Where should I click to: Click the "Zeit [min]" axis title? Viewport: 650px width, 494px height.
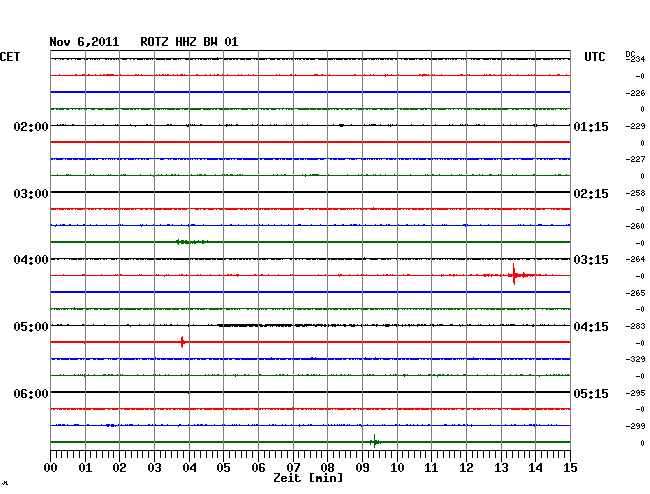pyautogui.click(x=308, y=478)
